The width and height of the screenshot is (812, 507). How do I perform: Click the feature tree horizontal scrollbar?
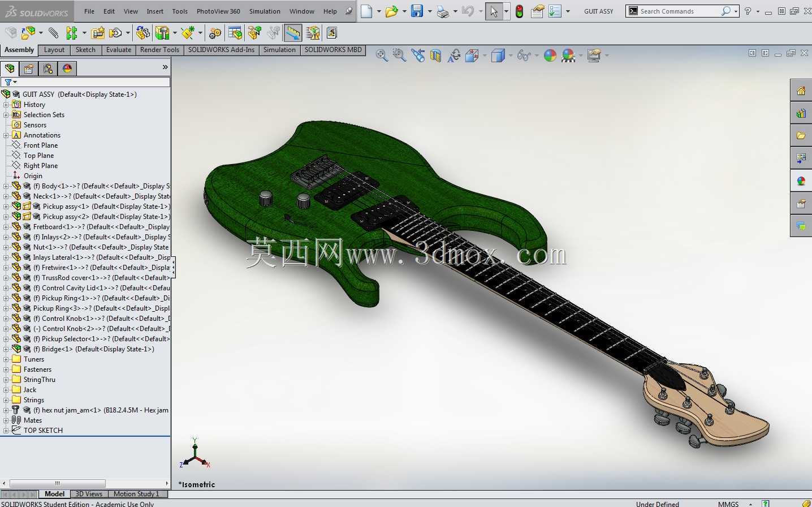click(x=58, y=483)
